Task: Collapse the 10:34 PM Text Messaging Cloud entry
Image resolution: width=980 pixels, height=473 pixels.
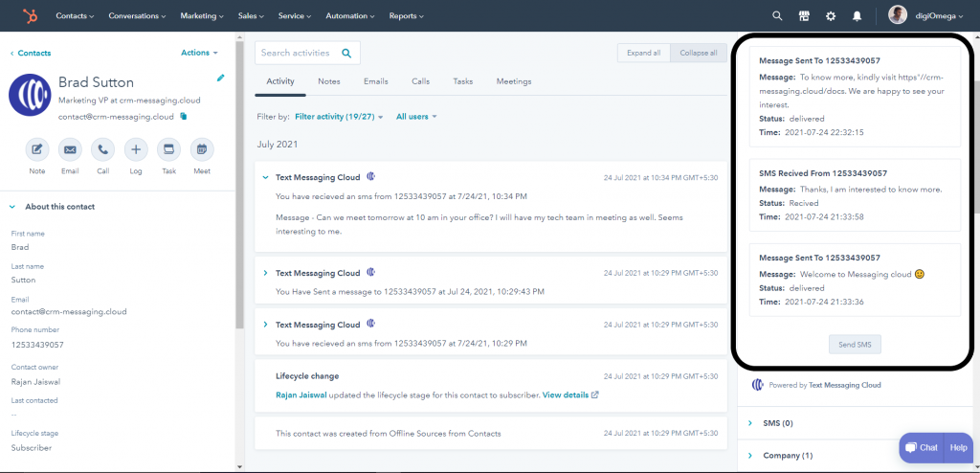Action: click(x=266, y=178)
